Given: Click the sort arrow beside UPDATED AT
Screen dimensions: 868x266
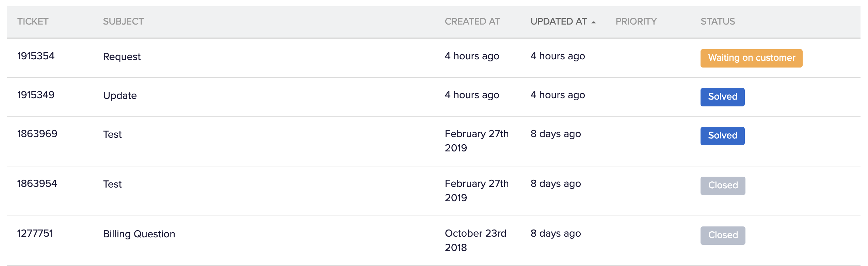Looking at the screenshot, I should pos(594,22).
